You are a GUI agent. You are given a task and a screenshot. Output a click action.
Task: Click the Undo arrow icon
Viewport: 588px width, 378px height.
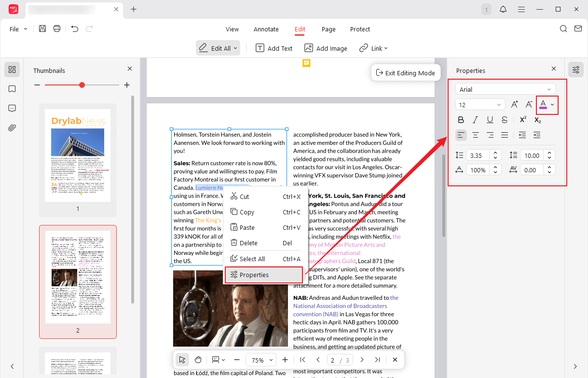click(x=75, y=28)
